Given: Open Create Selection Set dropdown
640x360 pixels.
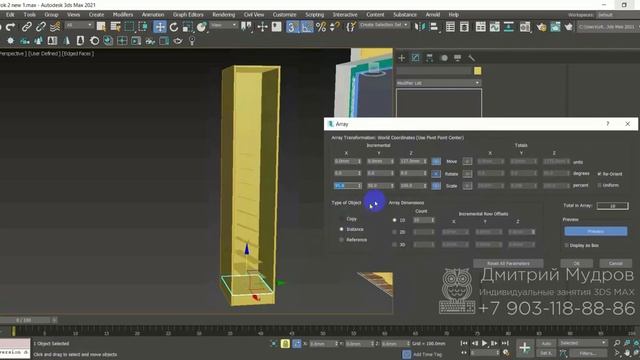Looking at the screenshot, I should click(384, 25).
